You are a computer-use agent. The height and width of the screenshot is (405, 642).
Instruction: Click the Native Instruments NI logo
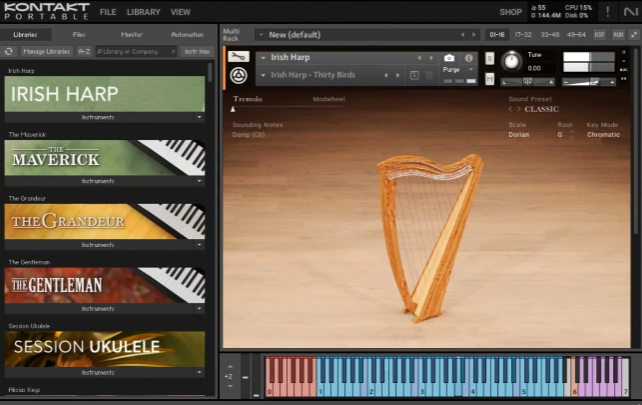point(631,12)
